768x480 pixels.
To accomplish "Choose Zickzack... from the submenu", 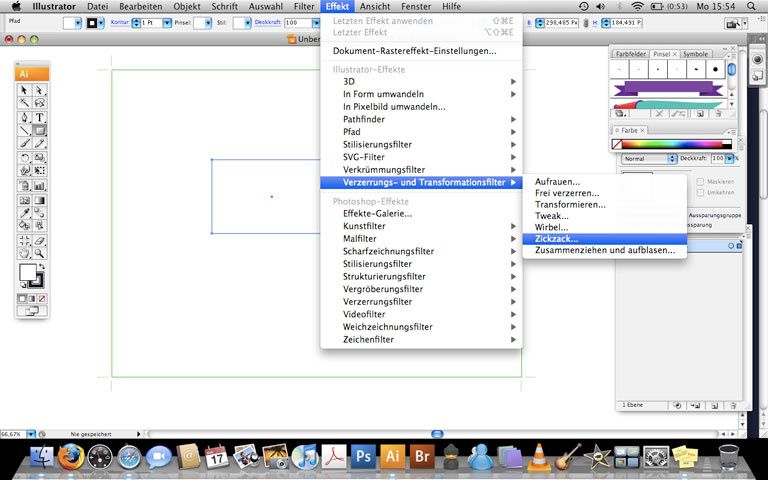I will tap(604, 239).
